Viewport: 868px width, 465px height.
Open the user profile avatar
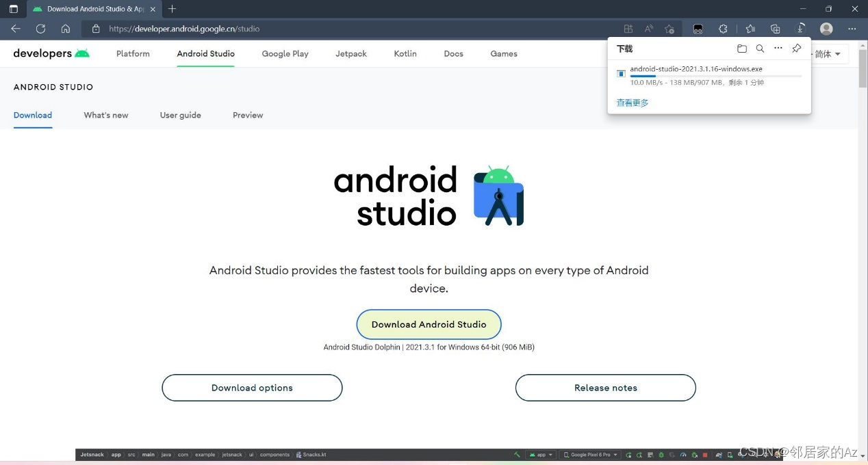(826, 29)
